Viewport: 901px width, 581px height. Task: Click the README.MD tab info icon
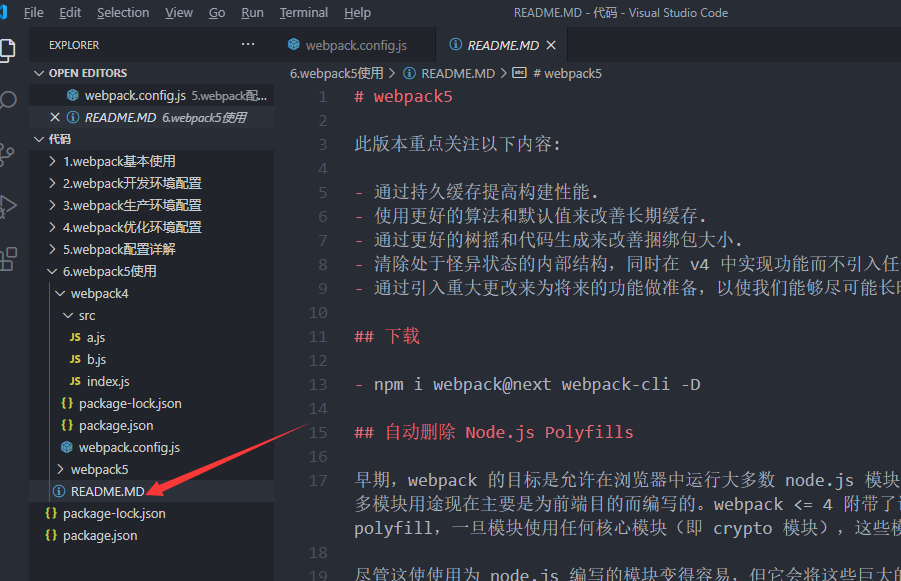(455, 44)
